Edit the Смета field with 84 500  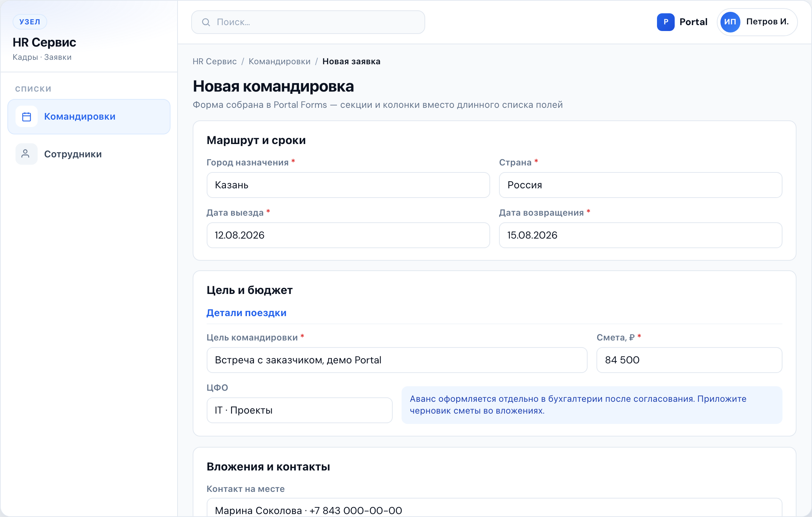[689, 360]
